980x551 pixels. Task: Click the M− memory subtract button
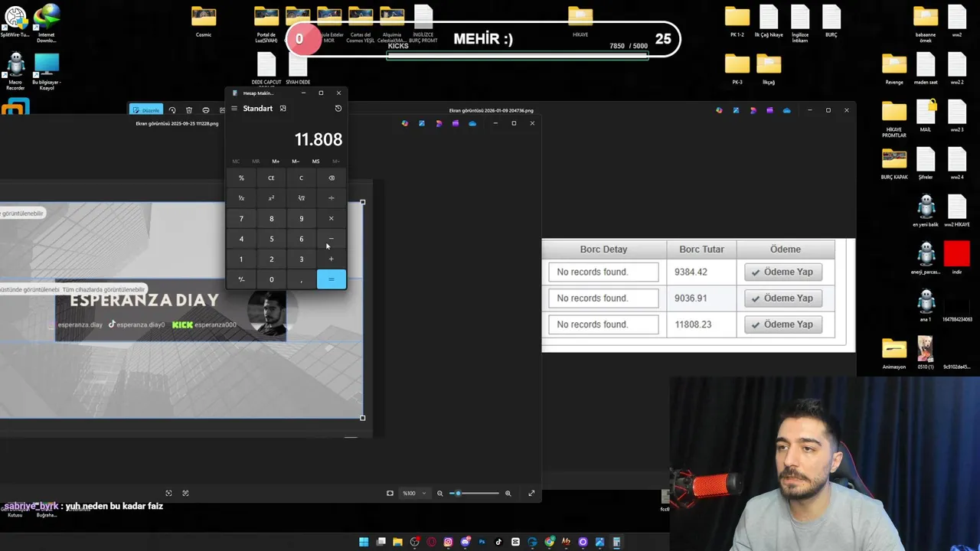[296, 161]
